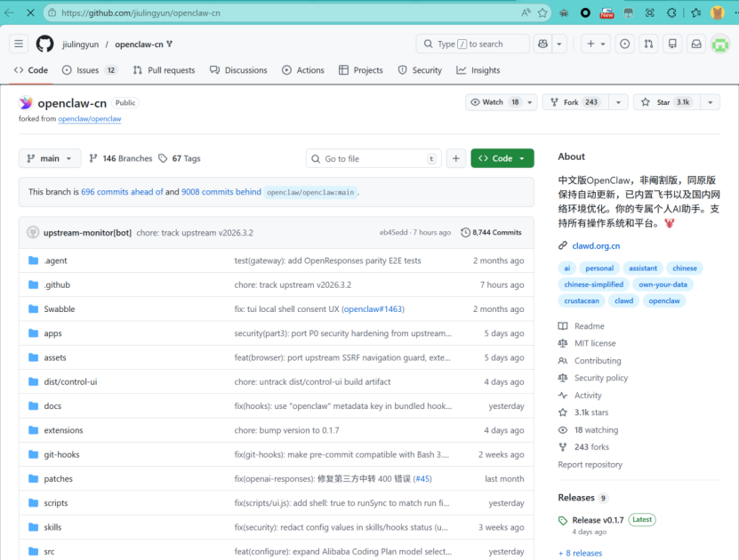Switch to the Discussions tab
The width and height of the screenshot is (739, 560).
(x=238, y=70)
